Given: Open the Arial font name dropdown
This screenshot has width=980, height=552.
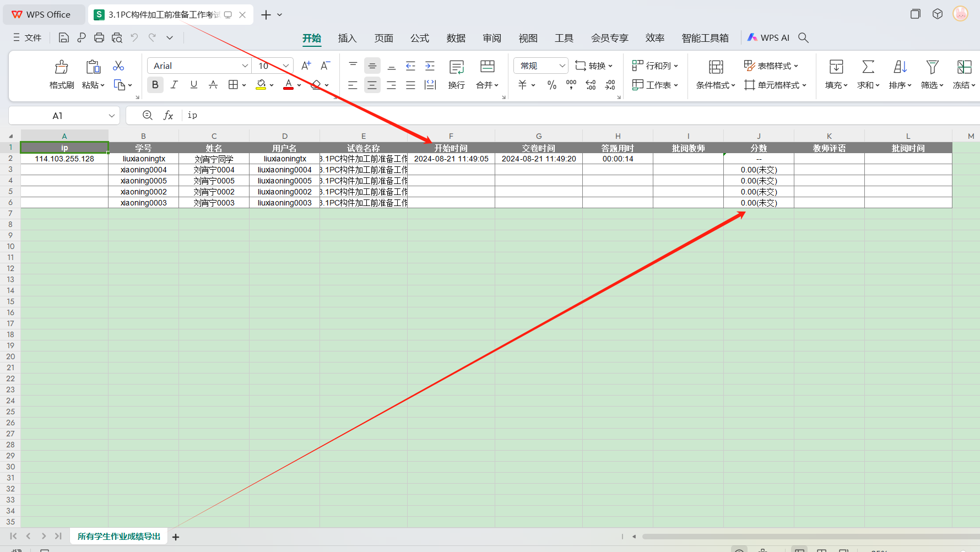Looking at the screenshot, I should coord(245,66).
